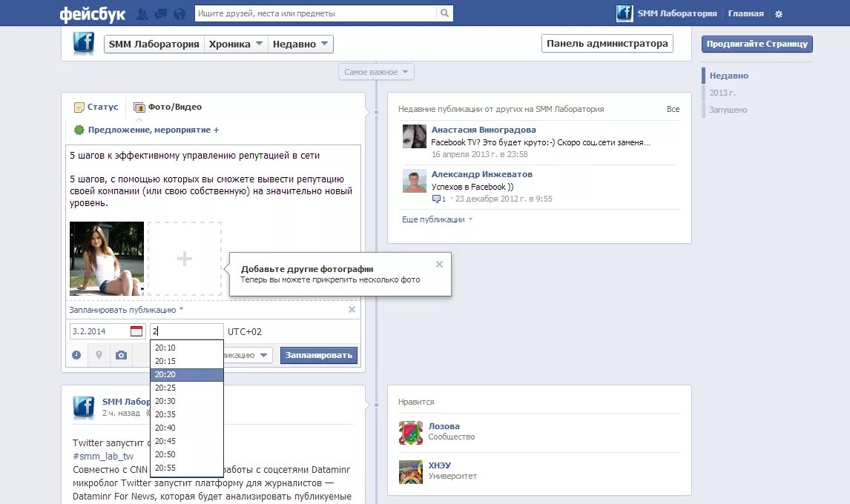Click the camera icon in composer
Viewport: 850px width, 504px height.
pos(121,355)
